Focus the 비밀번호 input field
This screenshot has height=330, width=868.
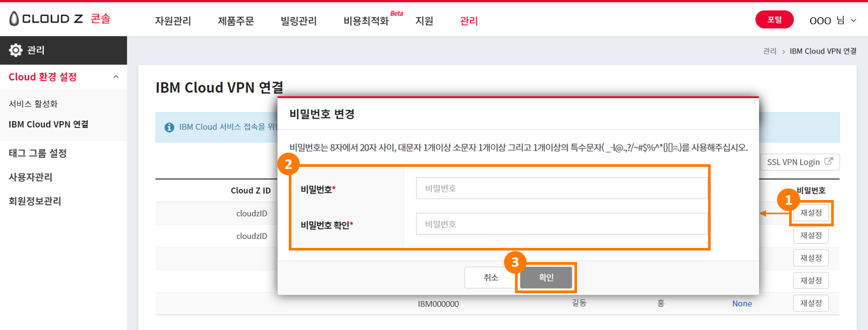pyautogui.click(x=561, y=188)
